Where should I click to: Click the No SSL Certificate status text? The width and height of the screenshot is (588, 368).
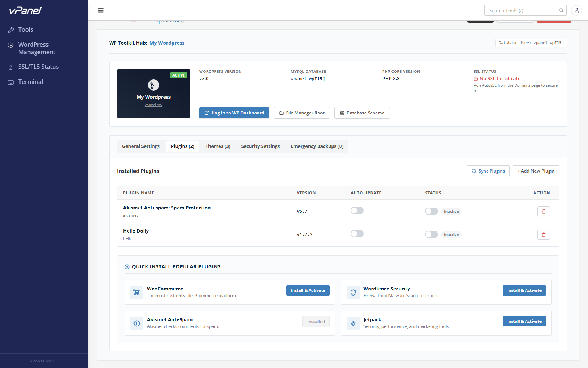[x=500, y=79]
